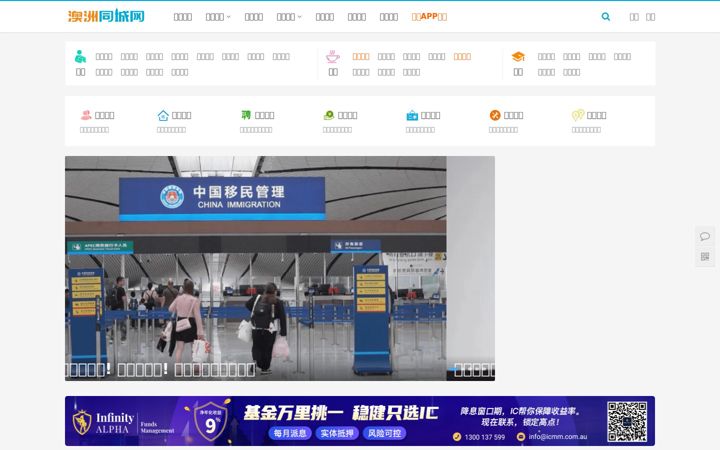Click the blue house icon shortcut
720x450 pixels.
click(x=163, y=115)
